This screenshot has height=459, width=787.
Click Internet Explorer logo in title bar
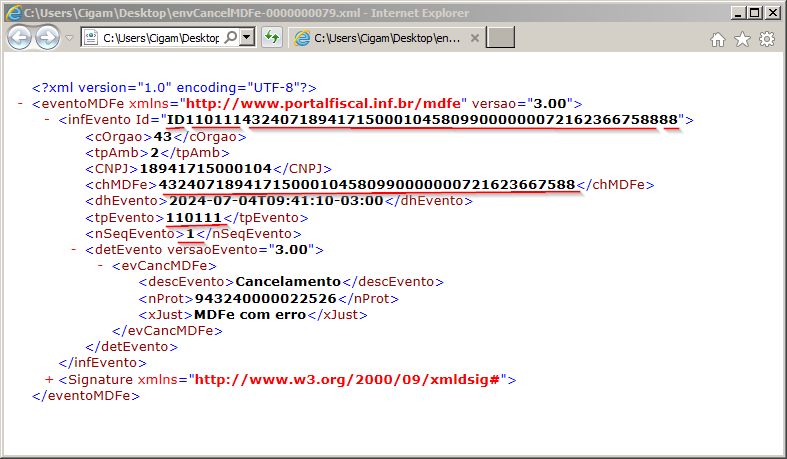point(14,13)
